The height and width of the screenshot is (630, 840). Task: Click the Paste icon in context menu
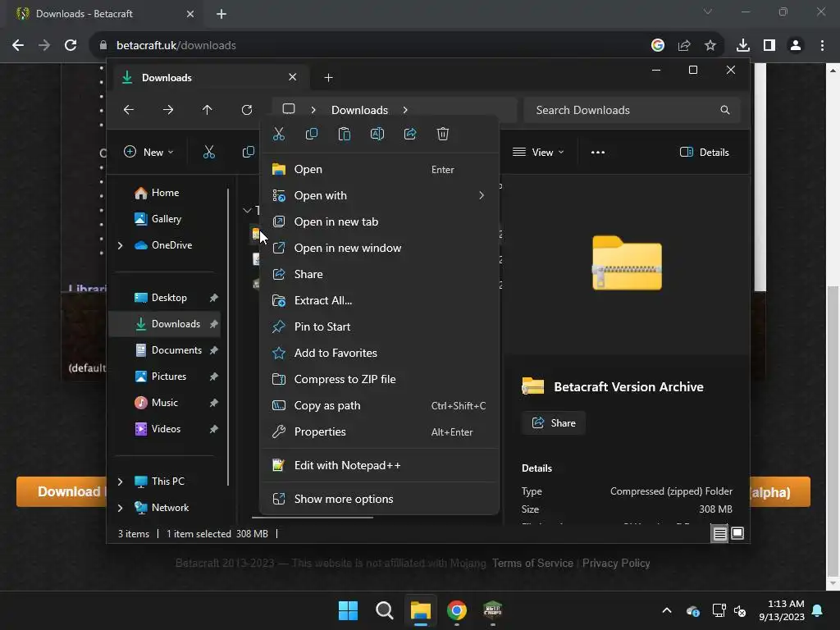coord(345,134)
